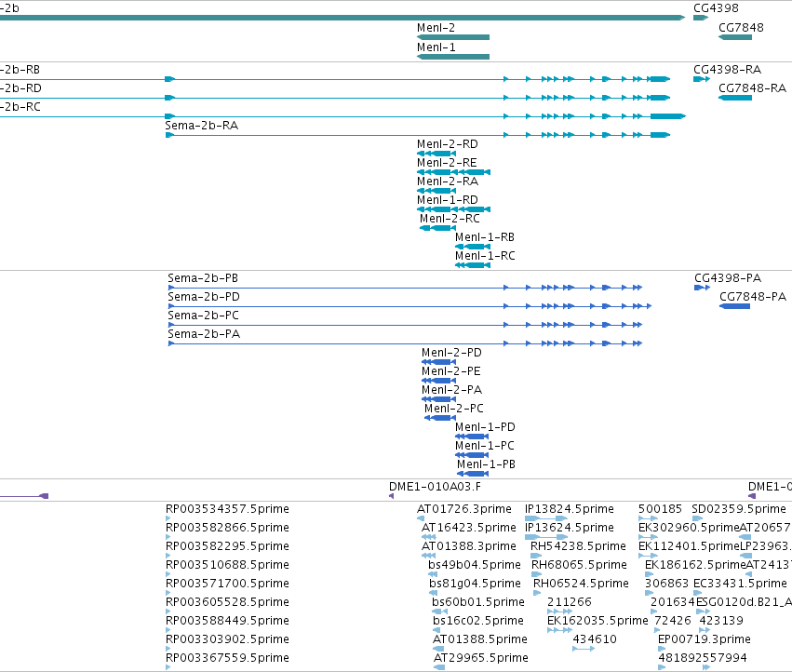Click the Sema-2b-PB protein label
The image size is (792, 672).
tap(203, 278)
